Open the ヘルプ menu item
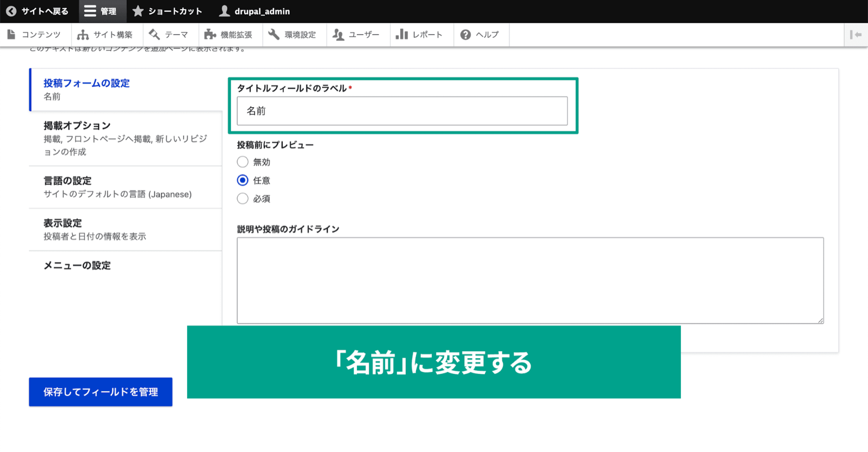 tap(481, 35)
